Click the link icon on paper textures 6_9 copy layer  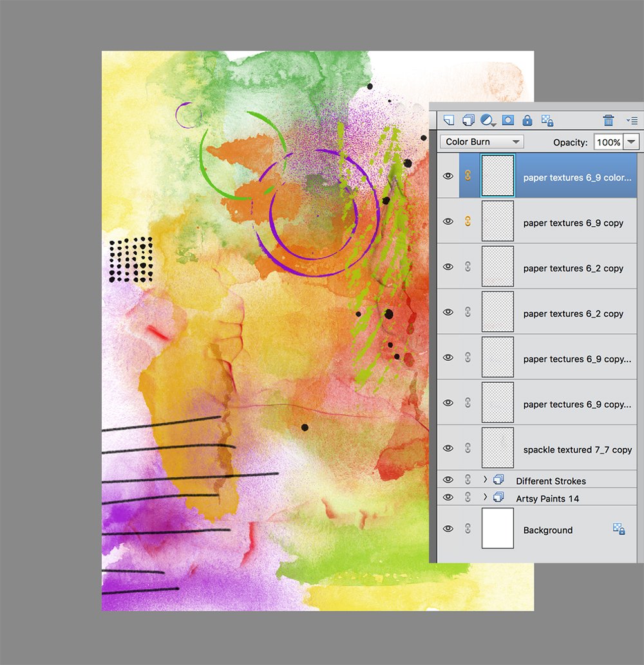point(468,221)
